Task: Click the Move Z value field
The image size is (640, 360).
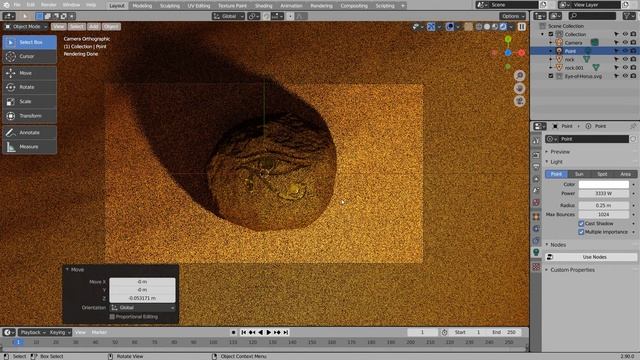Action: 142,298
